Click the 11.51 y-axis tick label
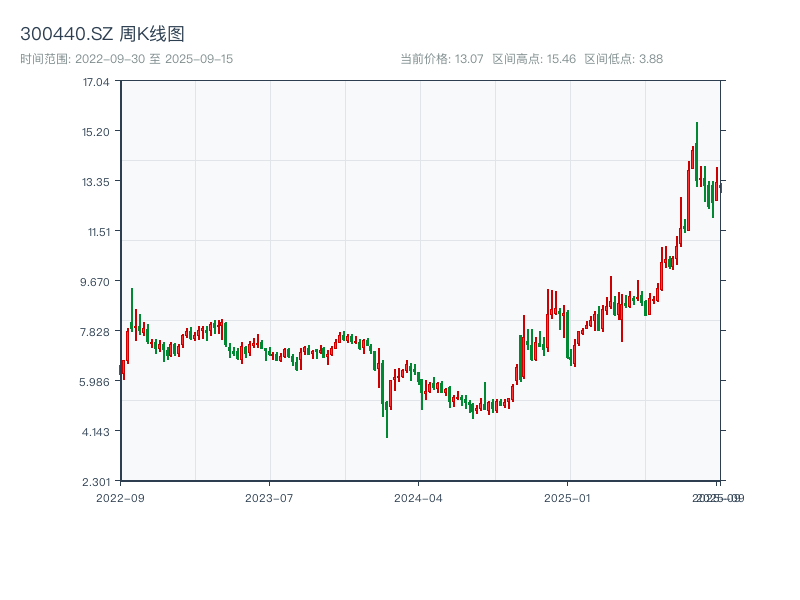800x600 pixels. point(96,232)
